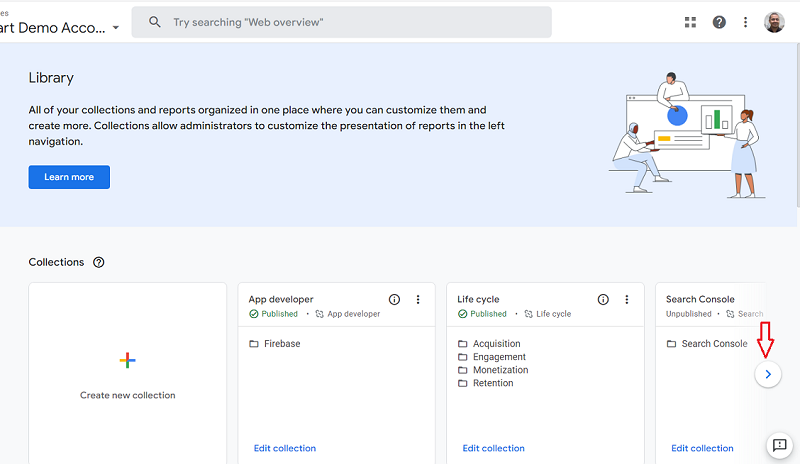The width and height of the screenshot is (800, 464).
Task: Expand the account selector dropdown arrow
Action: (116, 28)
